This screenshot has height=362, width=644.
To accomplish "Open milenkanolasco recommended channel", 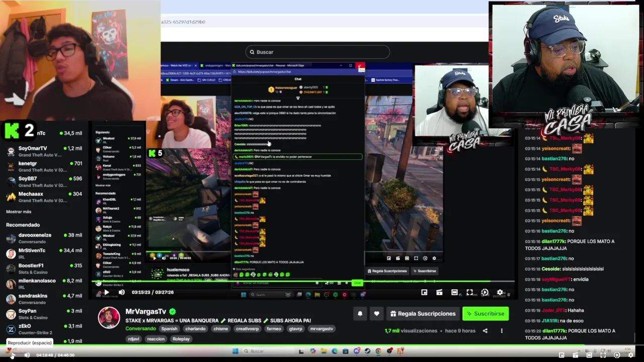I will pos(44,284).
